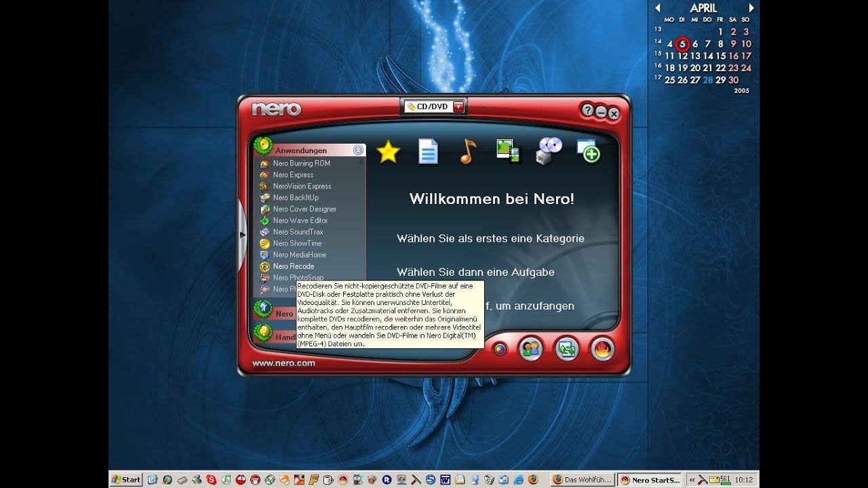Expand the Hand… section with question-mark icon
868x488 pixels.
tap(263, 332)
